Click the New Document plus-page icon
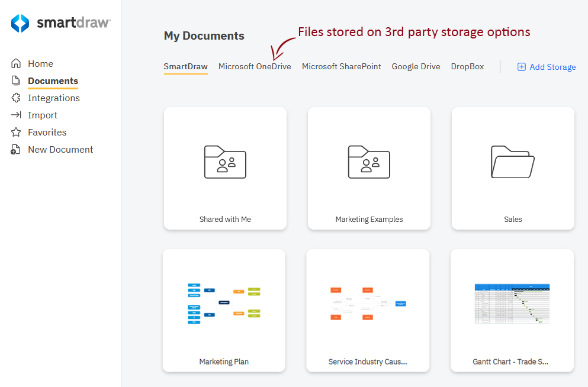588x387 pixels. [x=16, y=150]
